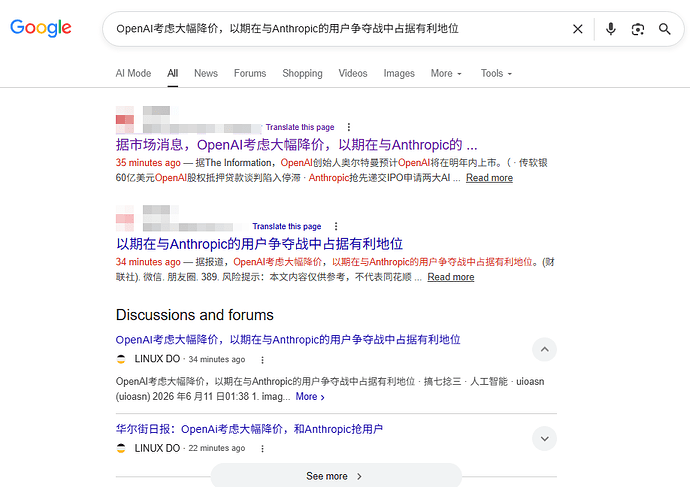Open forum thread OpenAI考虑大幅降价 on LINUX DO

click(288, 340)
